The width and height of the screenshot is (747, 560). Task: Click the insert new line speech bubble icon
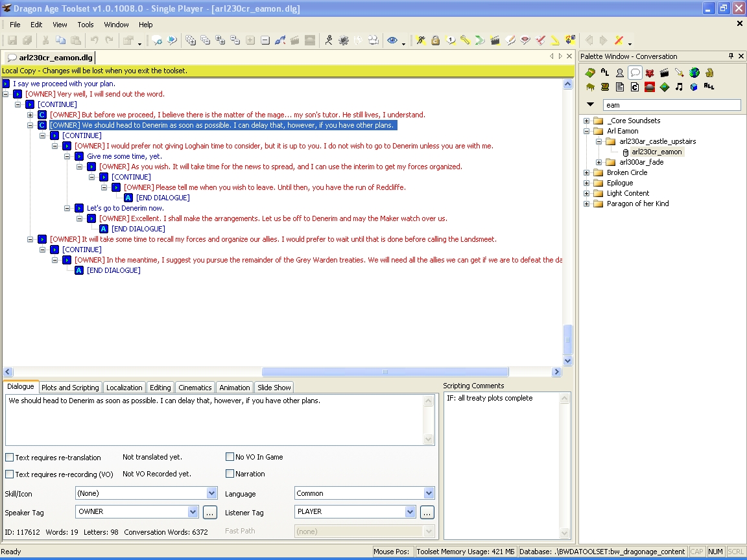tap(157, 40)
